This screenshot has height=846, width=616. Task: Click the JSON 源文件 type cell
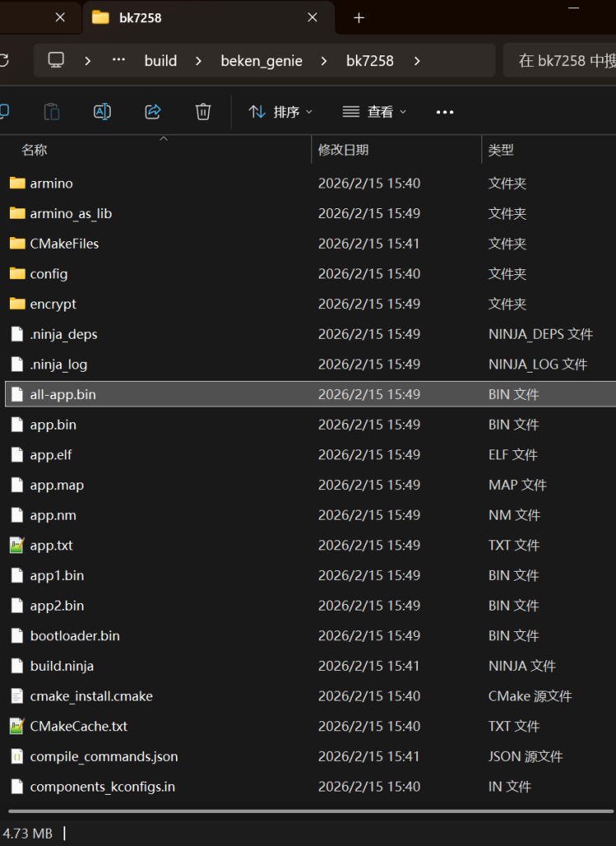click(525, 757)
